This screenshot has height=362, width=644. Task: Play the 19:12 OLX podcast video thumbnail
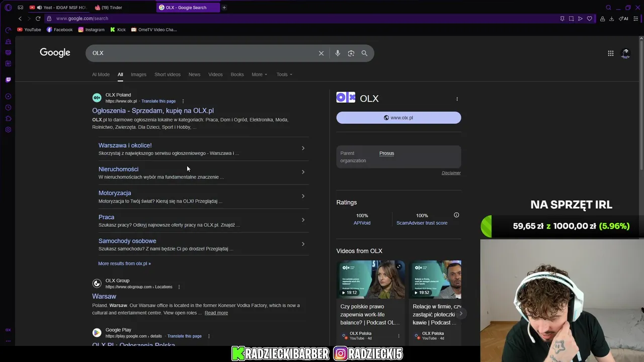tap(371, 280)
